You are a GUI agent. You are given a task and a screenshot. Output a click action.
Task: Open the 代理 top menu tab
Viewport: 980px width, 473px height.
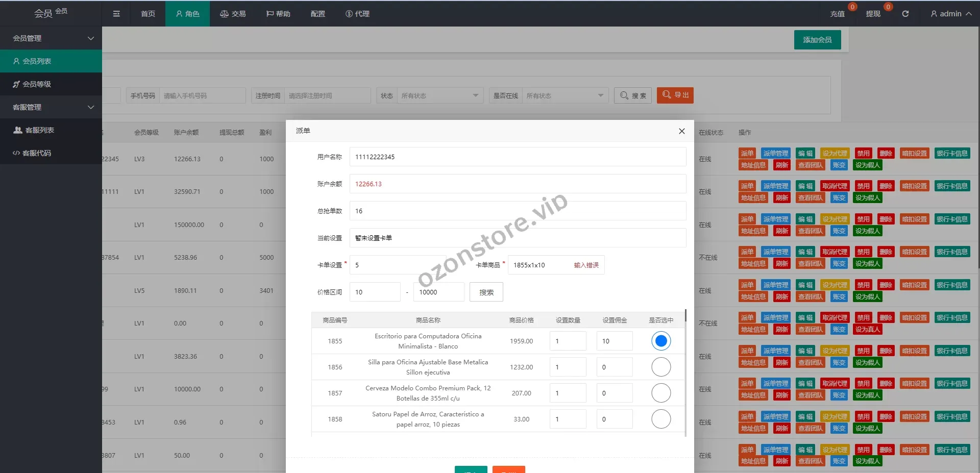(x=357, y=14)
